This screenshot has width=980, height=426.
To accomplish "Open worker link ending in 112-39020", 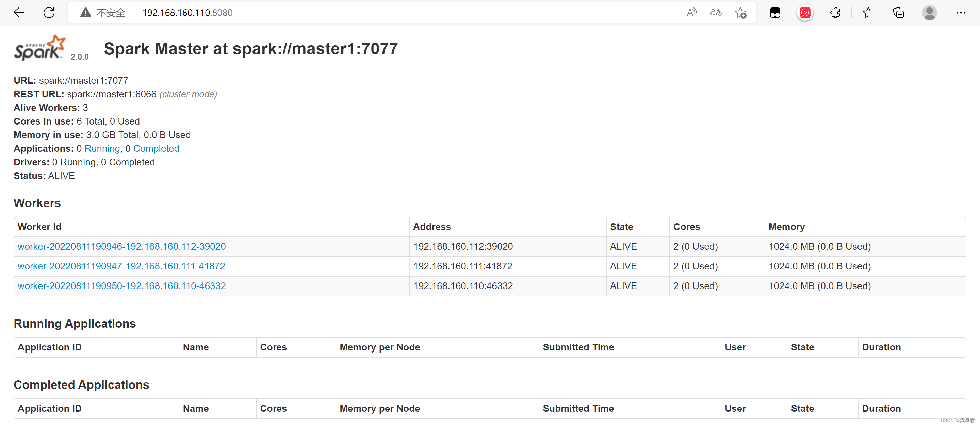I will (x=122, y=246).
